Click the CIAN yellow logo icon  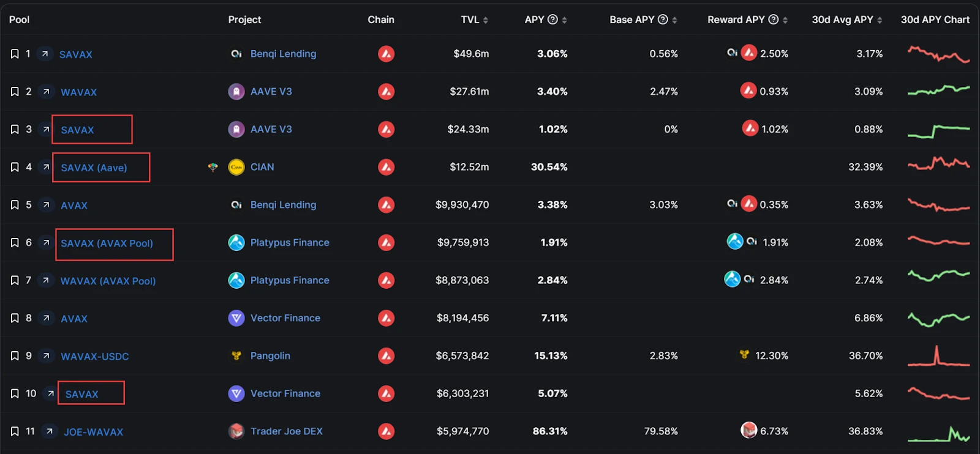tap(236, 167)
